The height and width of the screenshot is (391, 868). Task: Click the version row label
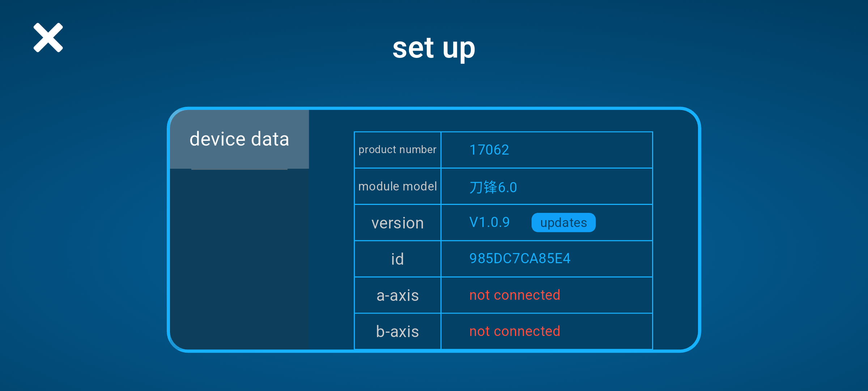(x=397, y=223)
